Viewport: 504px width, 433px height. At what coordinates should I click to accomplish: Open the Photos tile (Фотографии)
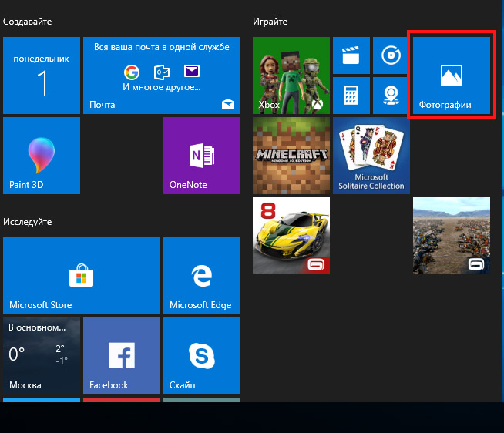pyautogui.click(x=452, y=76)
